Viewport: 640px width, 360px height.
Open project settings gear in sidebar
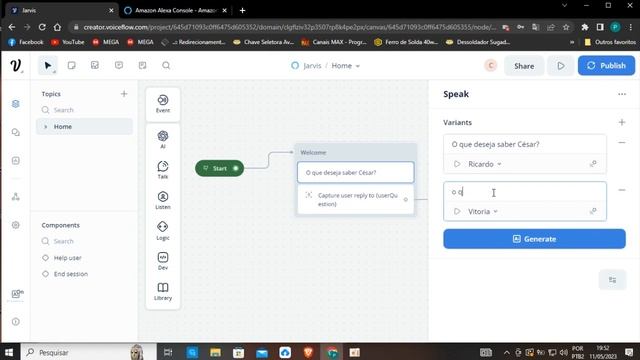[16, 225]
